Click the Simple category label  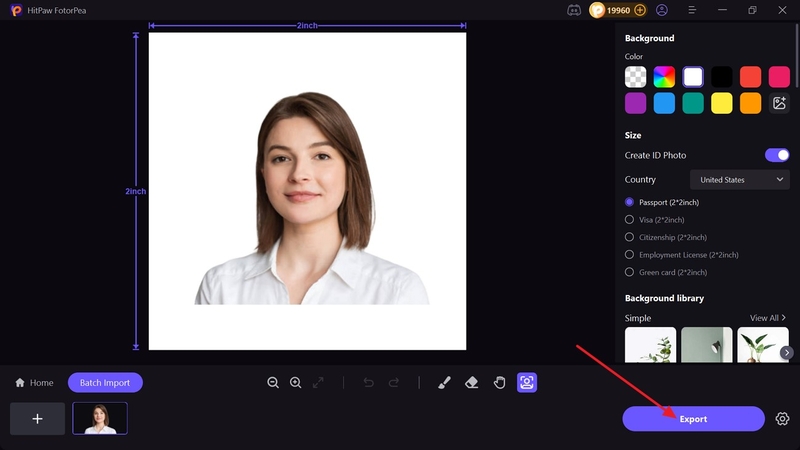tap(638, 318)
